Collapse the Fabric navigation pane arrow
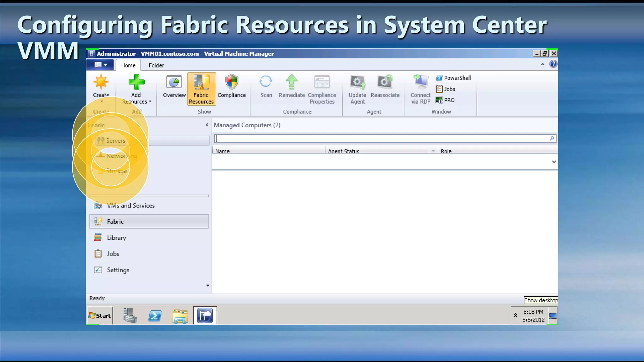This screenshot has width=644, height=362. (x=207, y=125)
